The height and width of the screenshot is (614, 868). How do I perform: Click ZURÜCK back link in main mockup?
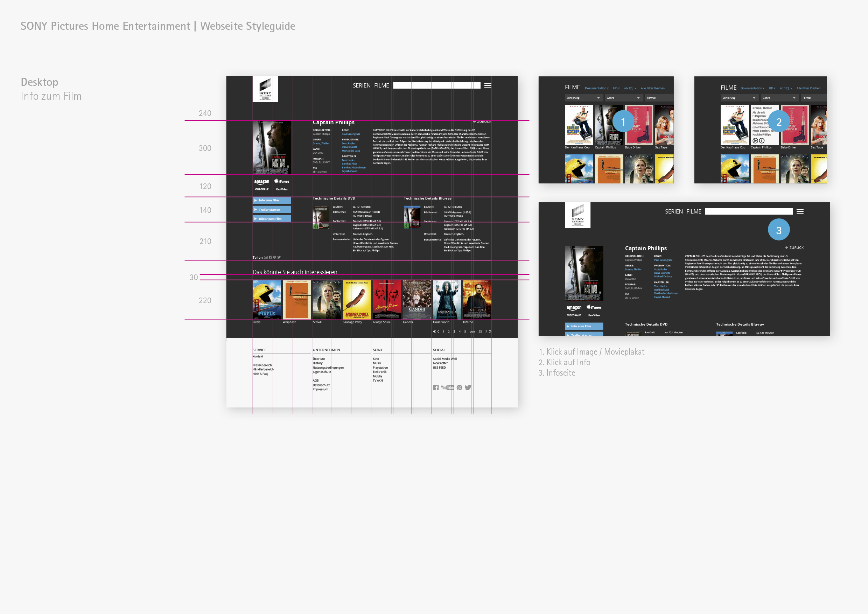pyautogui.click(x=482, y=122)
